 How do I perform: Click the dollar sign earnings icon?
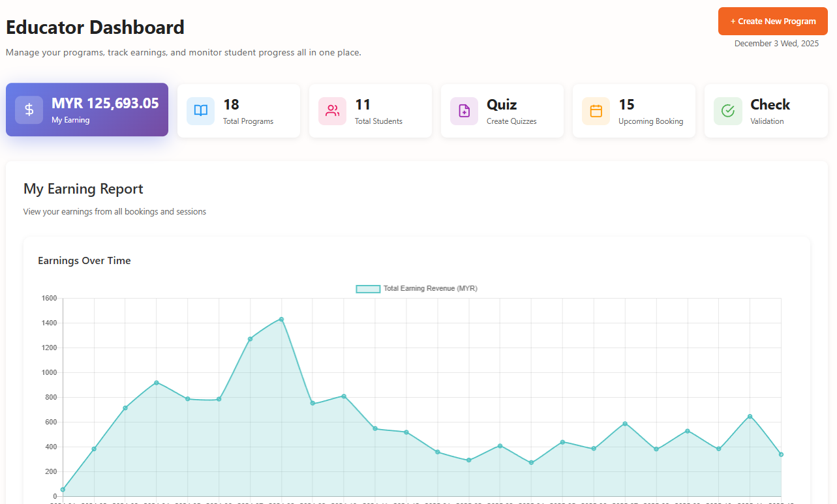point(29,110)
